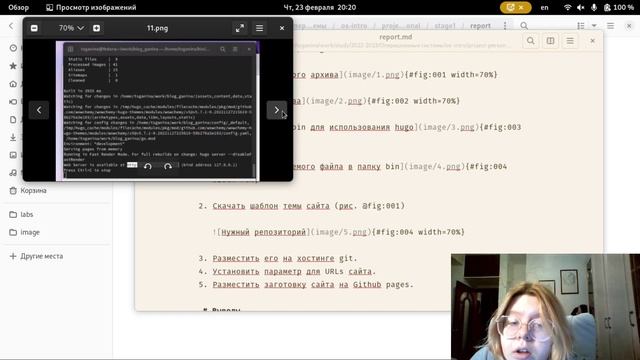This screenshot has width=640, height=360.
Task: Click the report path segment in file manager
Action: coord(480,26)
